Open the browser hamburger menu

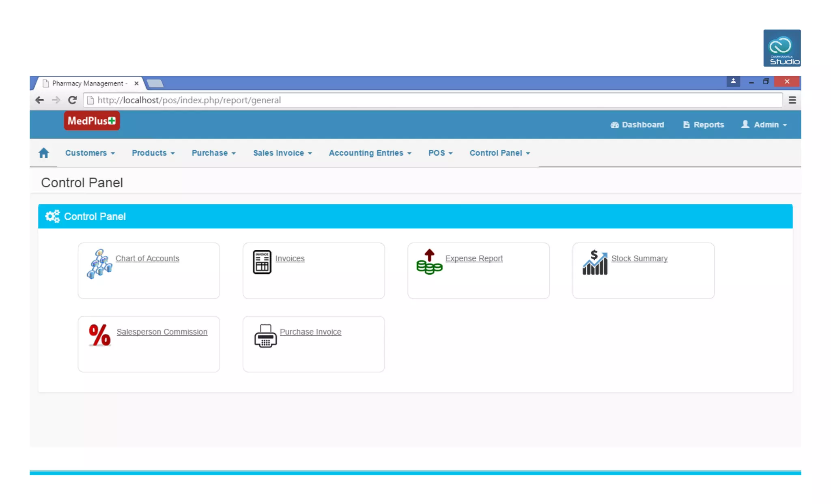[x=792, y=100]
